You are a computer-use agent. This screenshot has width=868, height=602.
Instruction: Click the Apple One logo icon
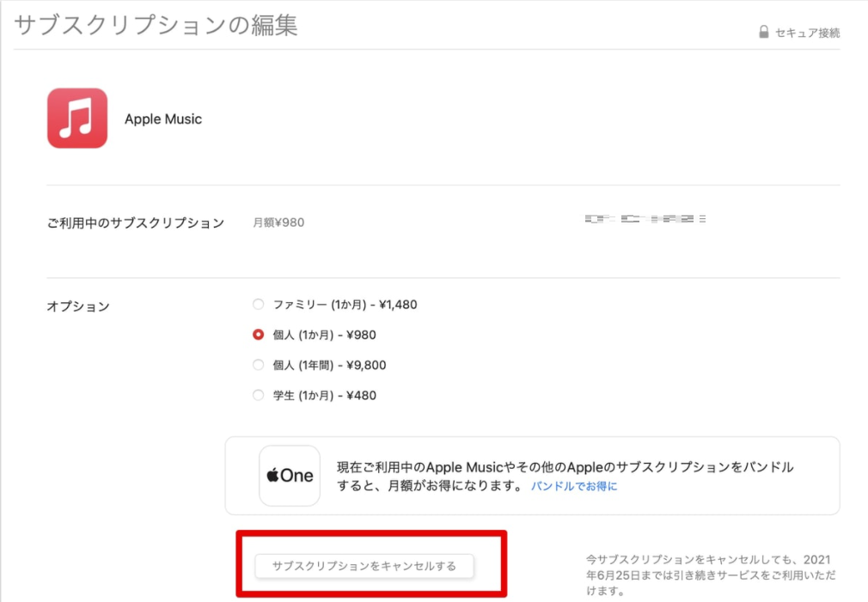[290, 475]
